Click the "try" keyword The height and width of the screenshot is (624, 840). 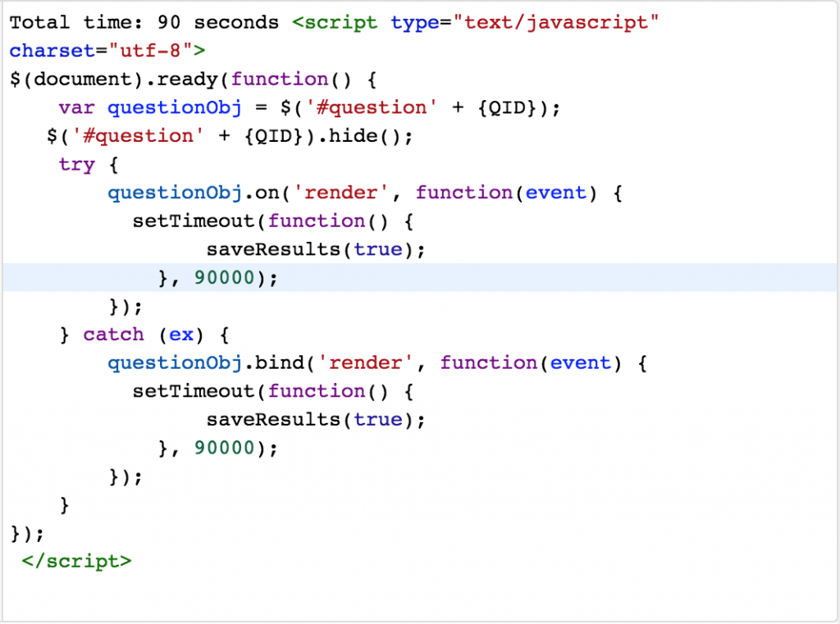pos(76,165)
